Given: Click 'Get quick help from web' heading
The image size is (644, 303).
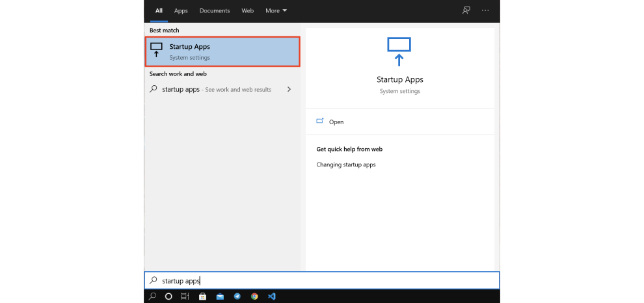Looking at the screenshot, I should tap(349, 150).
